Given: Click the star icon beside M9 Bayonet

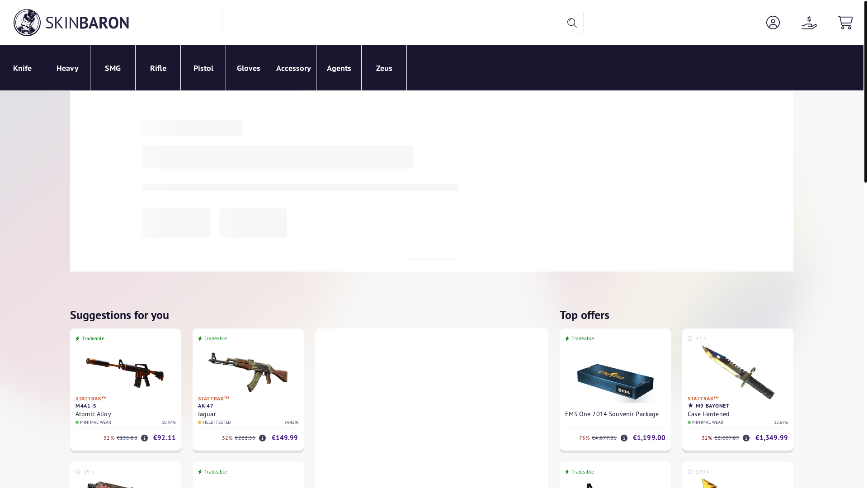Looking at the screenshot, I should [690, 406].
